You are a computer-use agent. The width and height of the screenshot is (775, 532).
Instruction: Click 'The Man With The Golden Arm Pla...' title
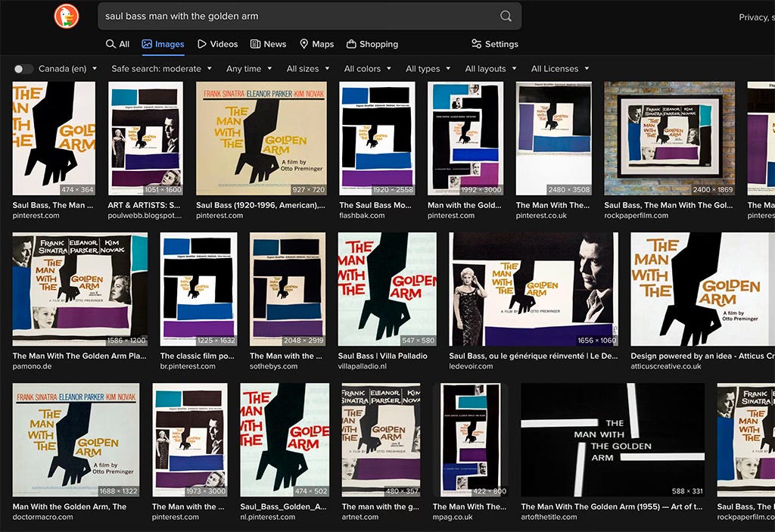[79, 356]
